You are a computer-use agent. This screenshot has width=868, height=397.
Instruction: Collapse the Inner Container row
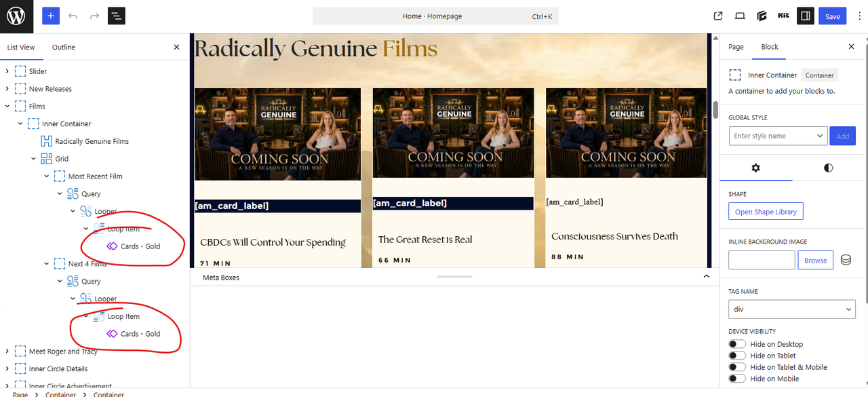click(20, 124)
